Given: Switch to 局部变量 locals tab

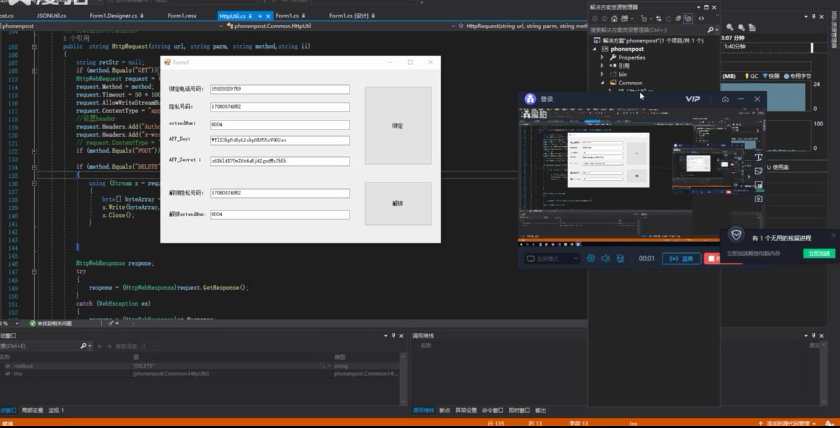Looking at the screenshot, I should pyautogui.click(x=32, y=410).
